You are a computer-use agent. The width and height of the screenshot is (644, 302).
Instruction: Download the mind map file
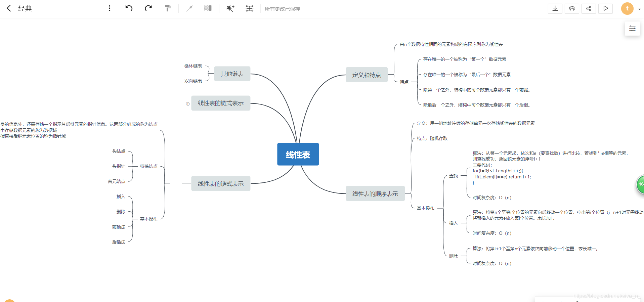[x=555, y=8]
